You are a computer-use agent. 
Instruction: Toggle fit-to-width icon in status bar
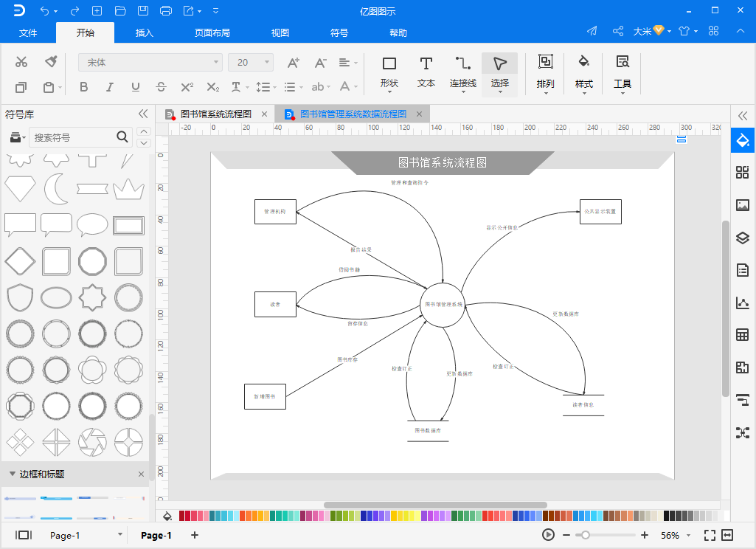[727, 535]
